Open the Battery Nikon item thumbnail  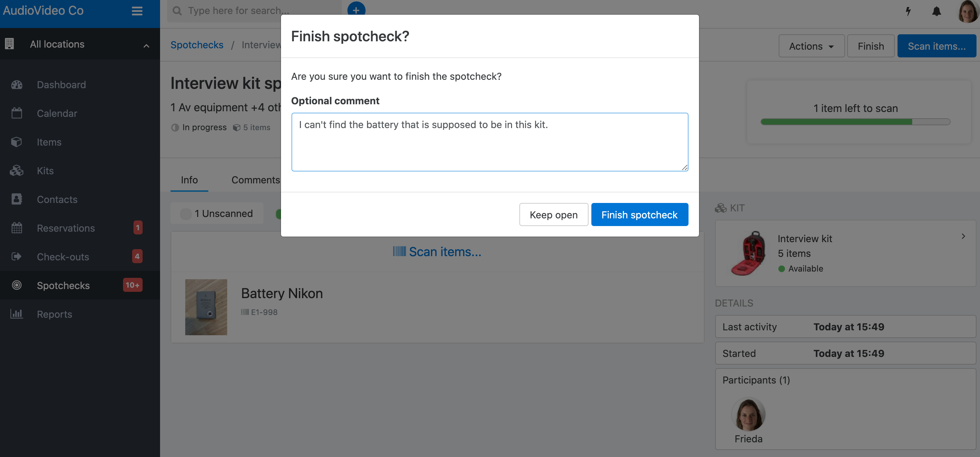click(206, 307)
